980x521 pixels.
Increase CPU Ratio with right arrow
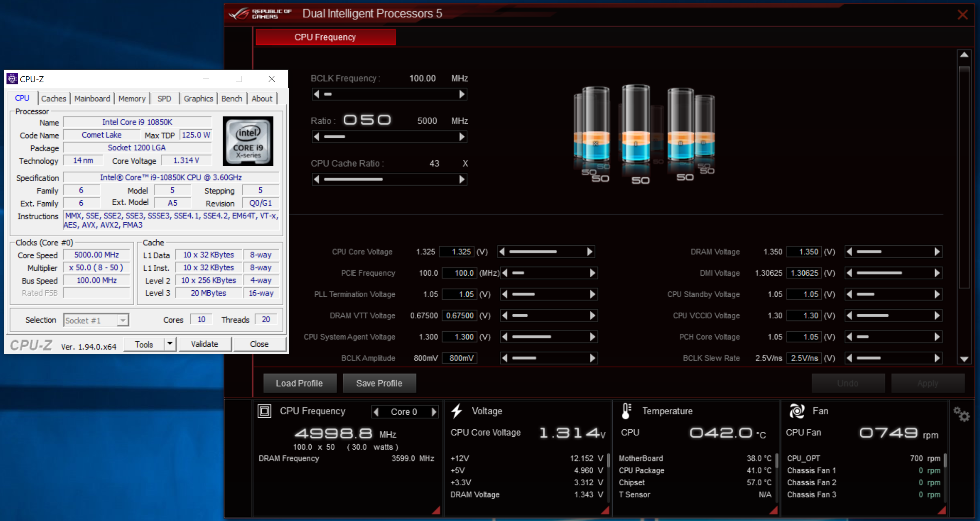tap(462, 137)
